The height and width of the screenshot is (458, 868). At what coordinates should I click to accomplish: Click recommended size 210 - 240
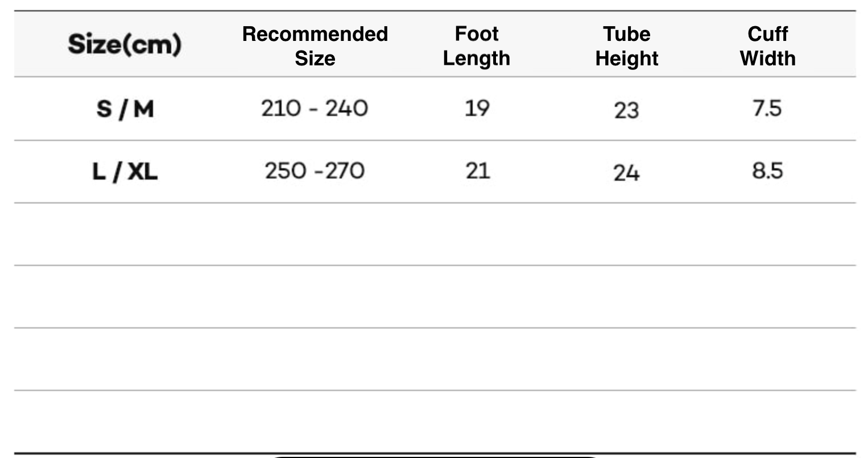pos(315,109)
